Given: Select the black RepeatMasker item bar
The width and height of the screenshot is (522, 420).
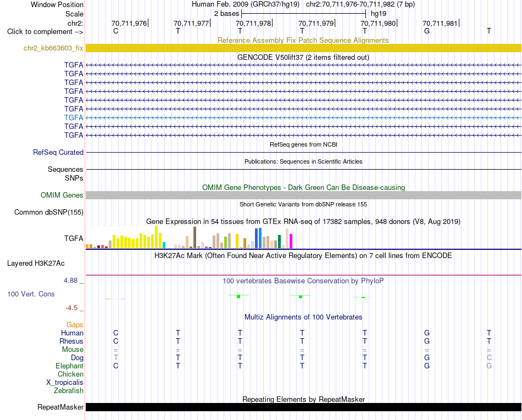Looking at the screenshot, I should [303, 407].
